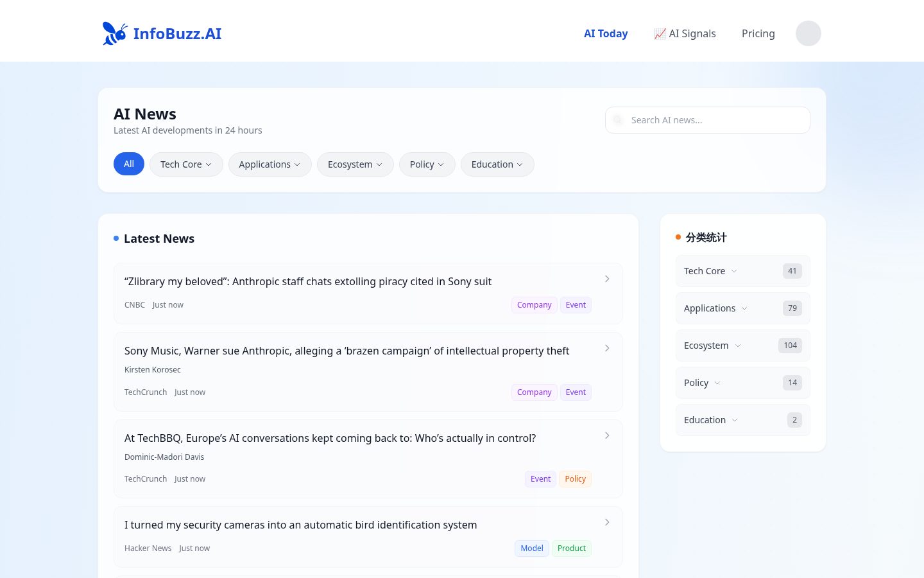Expand the Applications filter dropdown
The image size is (924, 578).
click(x=269, y=164)
